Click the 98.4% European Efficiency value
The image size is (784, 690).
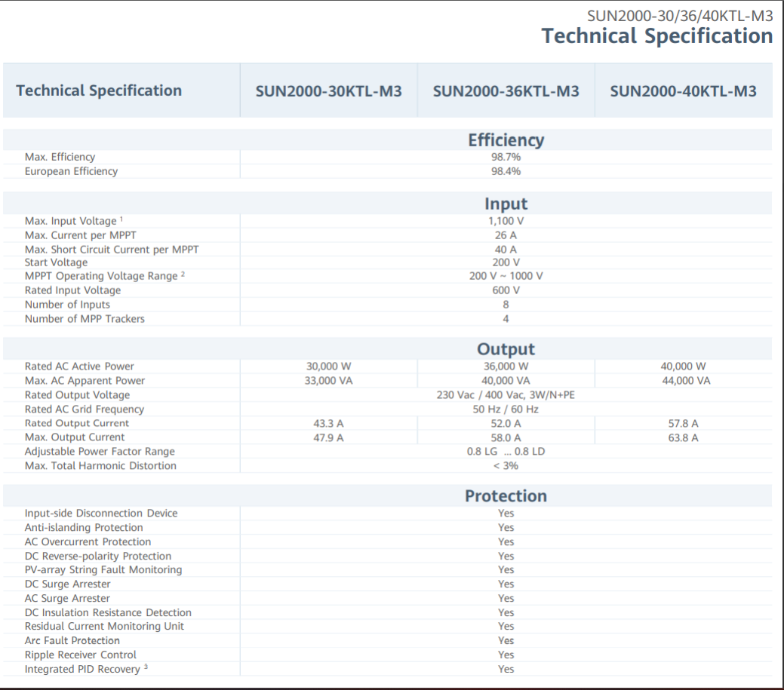(506, 171)
